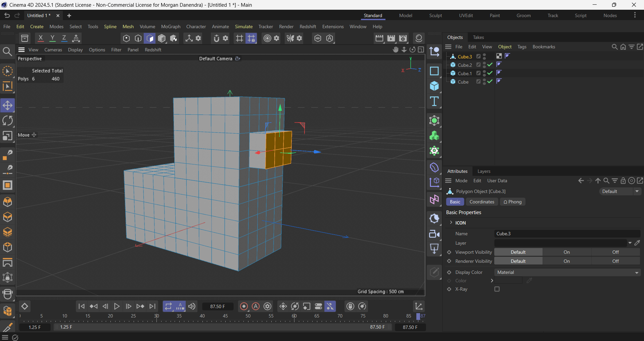Add a Camera object from the palette
This screenshot has height=341, width=644.
(434, 234)
